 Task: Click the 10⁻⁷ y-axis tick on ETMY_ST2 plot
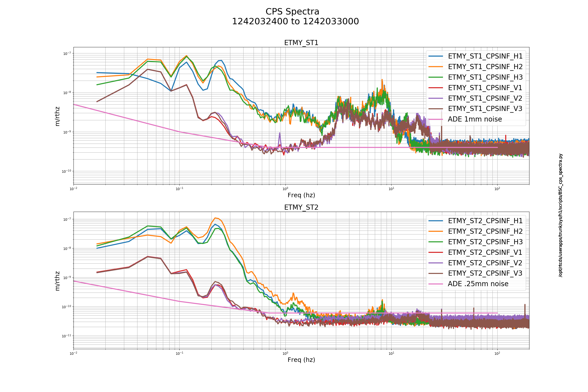coord(67,220)
